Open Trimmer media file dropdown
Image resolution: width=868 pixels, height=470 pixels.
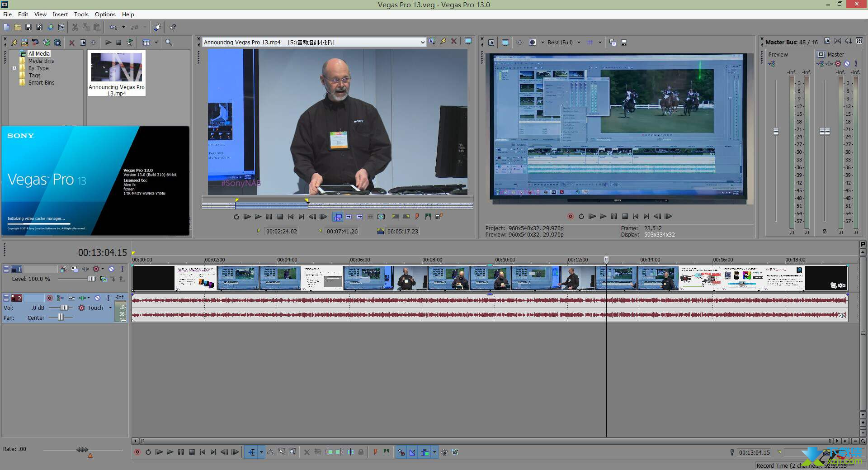click(422, 43)
